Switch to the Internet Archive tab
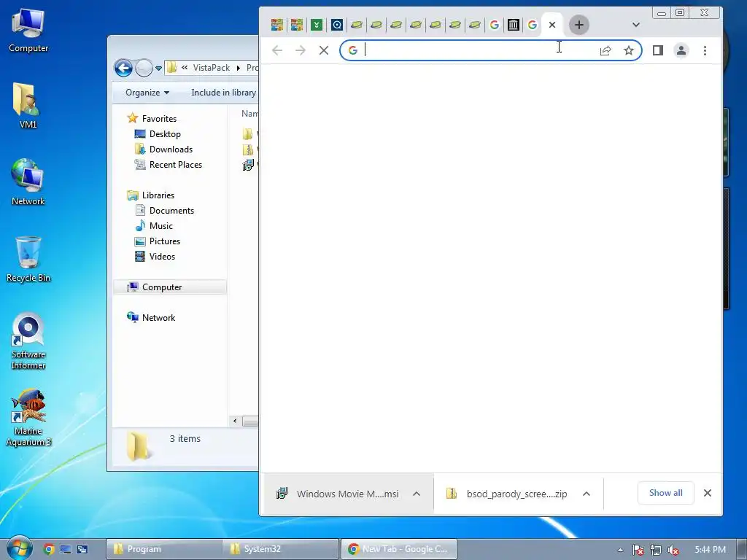 click(513, 25)
